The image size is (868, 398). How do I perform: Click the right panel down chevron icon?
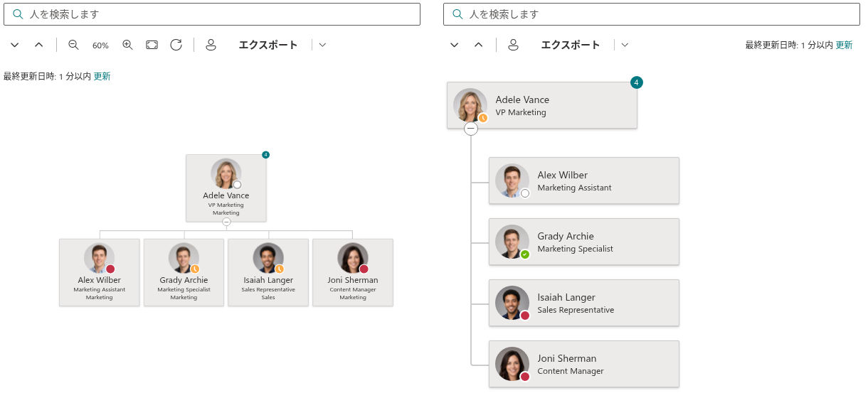[x=455, y=45]
